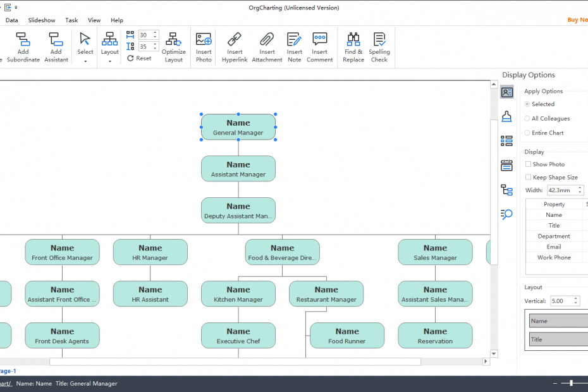Open the list data panel icon
This screenshot has height=392, width=588.
tap(506, 141)
